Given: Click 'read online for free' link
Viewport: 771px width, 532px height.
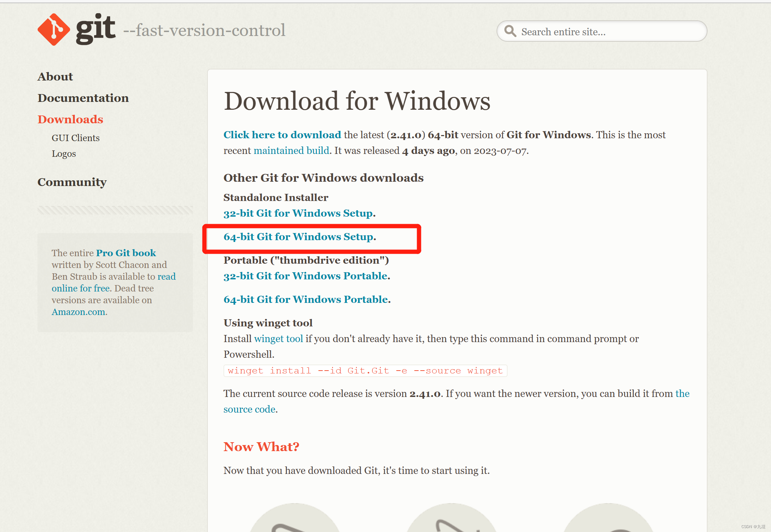Looking at the screenshot, I should click(114, 282).
